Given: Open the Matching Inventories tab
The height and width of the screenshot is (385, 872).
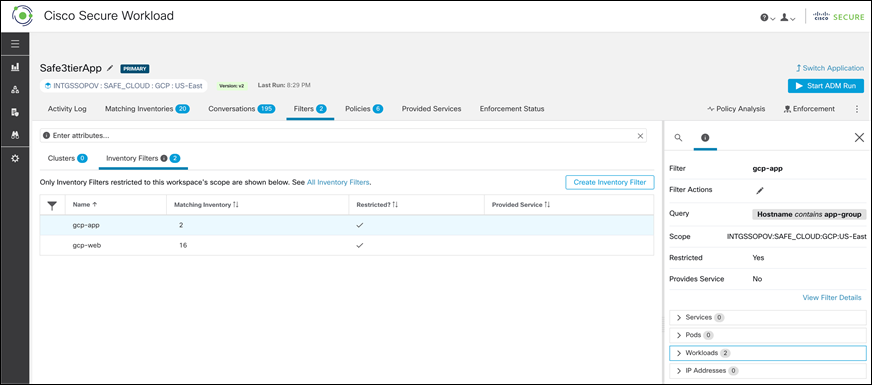Looking at the screenshot, I should pos(147,109).
